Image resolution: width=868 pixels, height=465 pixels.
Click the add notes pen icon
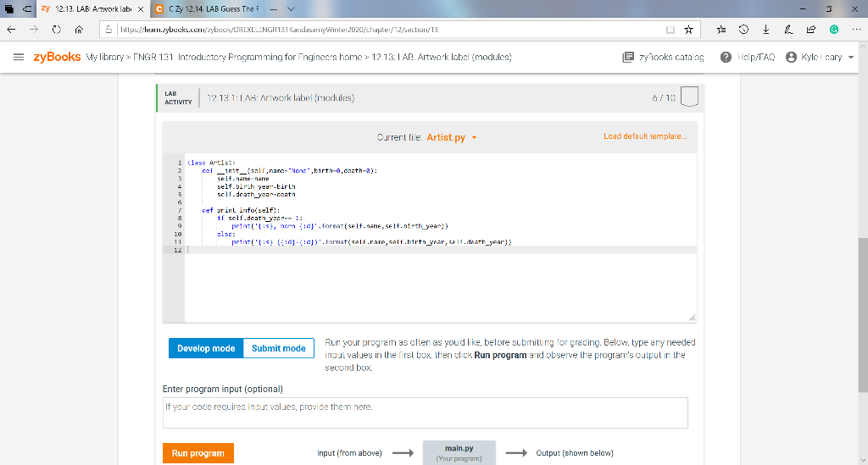(x=788, y=30)
